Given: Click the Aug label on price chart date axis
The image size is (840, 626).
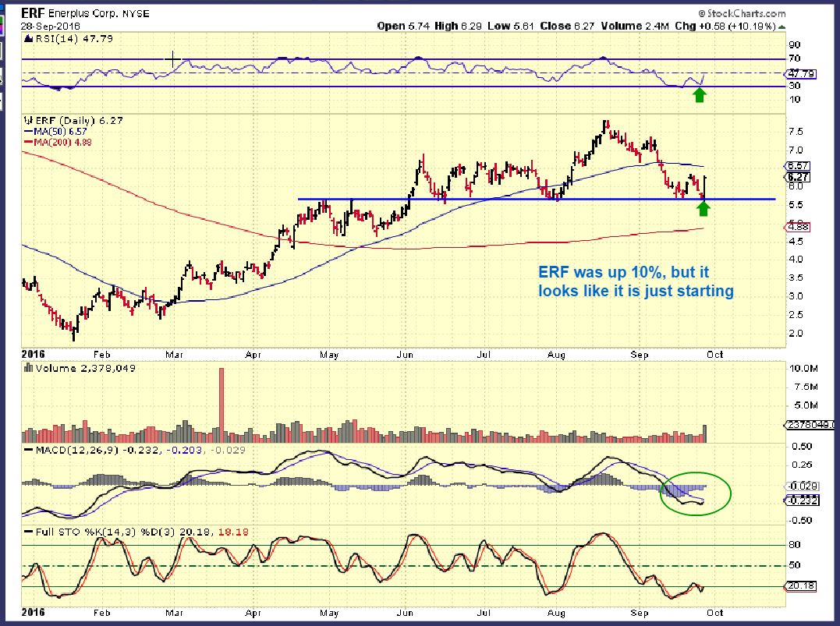Looking at the screenshot, I should [x=556, y=355].
